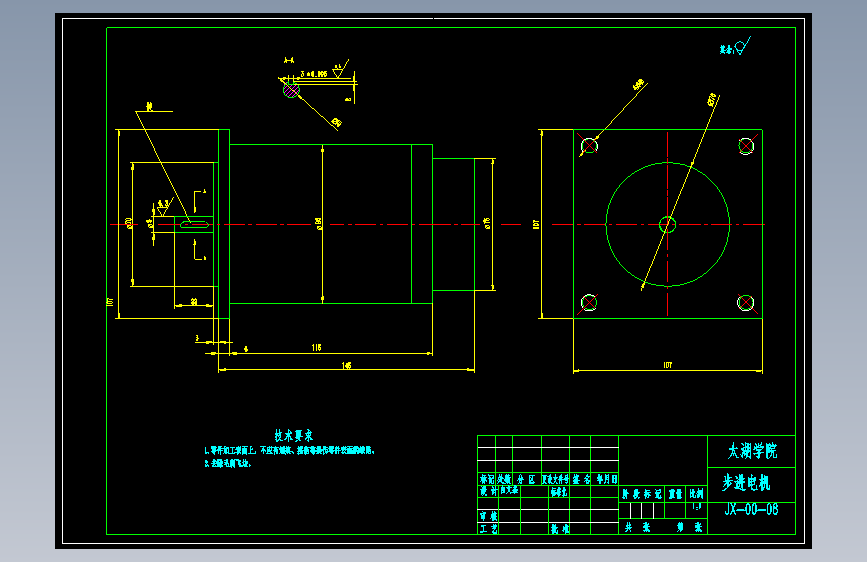
Task: Select the 年月日 date column header
Action: [607, 480]
